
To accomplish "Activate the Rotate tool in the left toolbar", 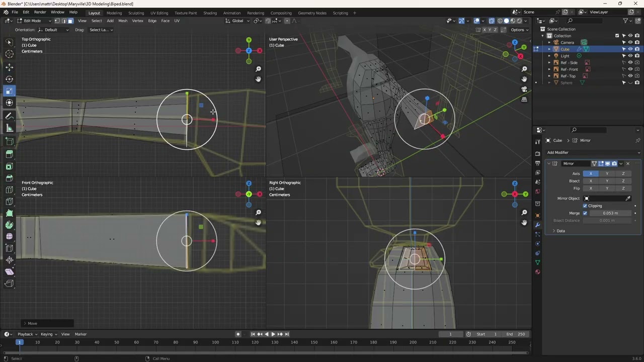I will click(x=9, y=79).
